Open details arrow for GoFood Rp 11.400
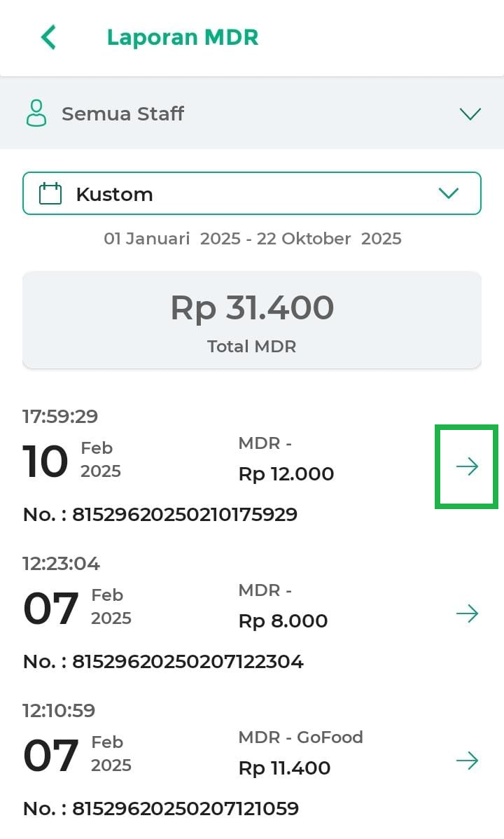The width and height of the screenshot is (504, 839). click(x=467, y=761)
